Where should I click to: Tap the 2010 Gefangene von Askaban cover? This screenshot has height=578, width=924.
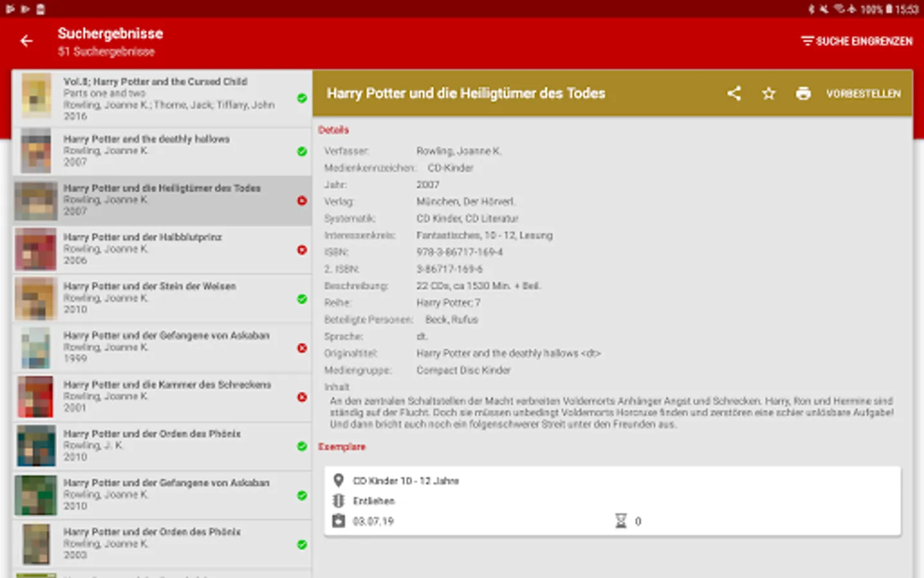[36, 495]
